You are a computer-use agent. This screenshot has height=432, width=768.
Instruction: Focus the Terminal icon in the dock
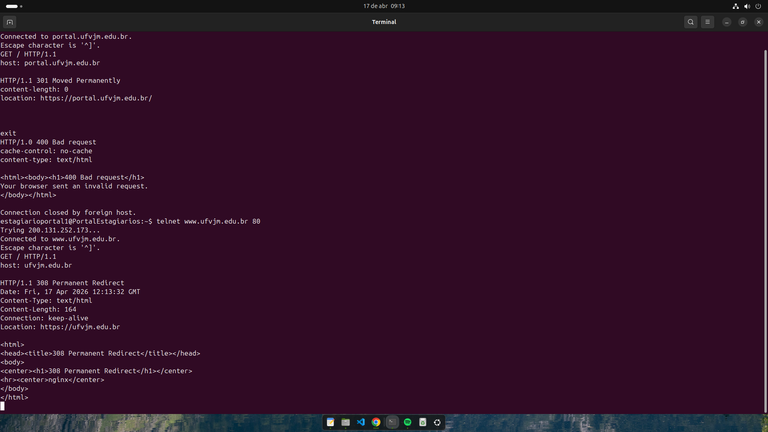[x=392, y=422]
